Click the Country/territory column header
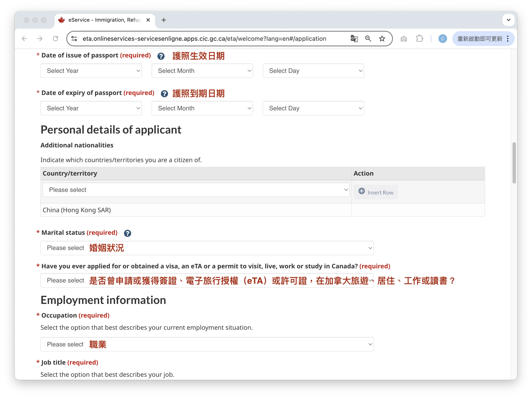Image resolution: width=532 pixels, height=398 pixels. coord(196,173)
